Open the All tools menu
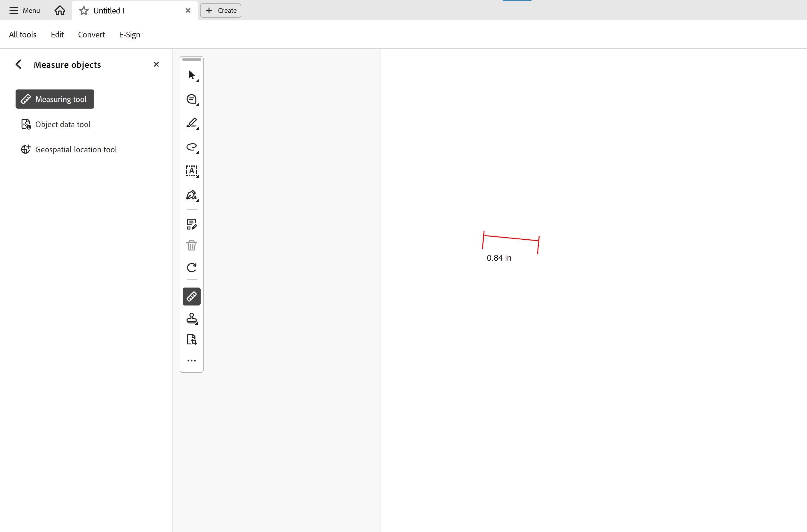Screen dimensions: 807x532 click(x=22, y=35)
